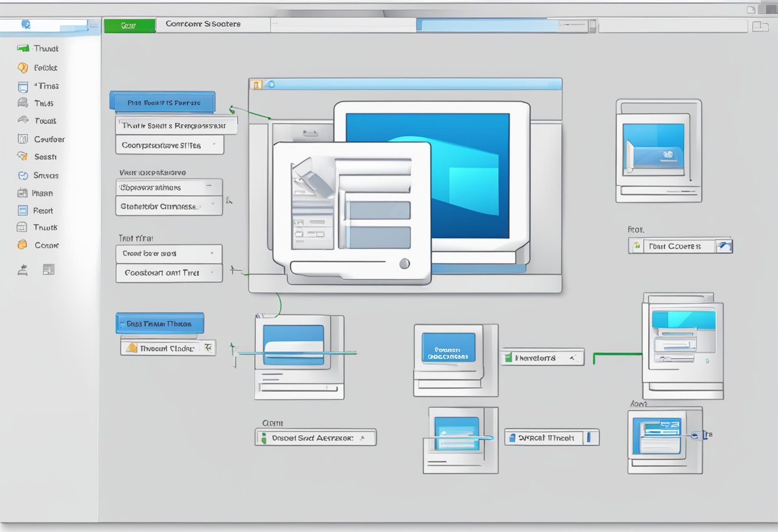Open the Sessh pointer icon in the sidebar

click(x=23, y=157)
